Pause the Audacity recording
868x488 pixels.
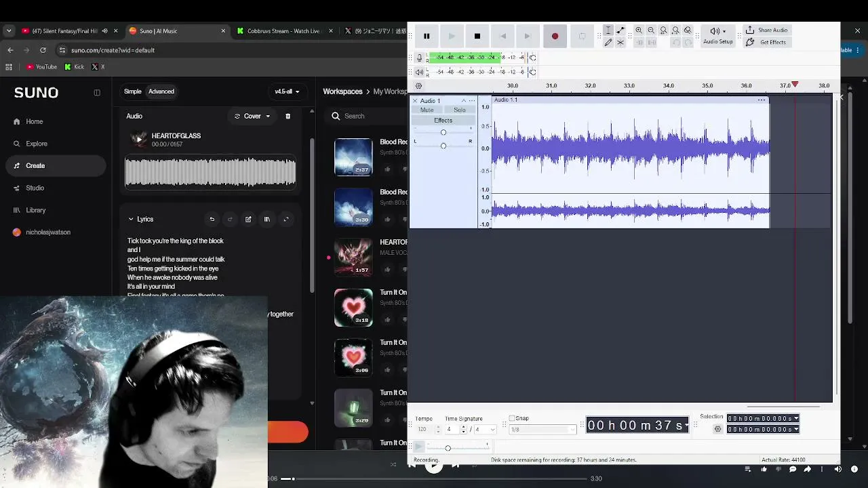click(x=427, y=36)
